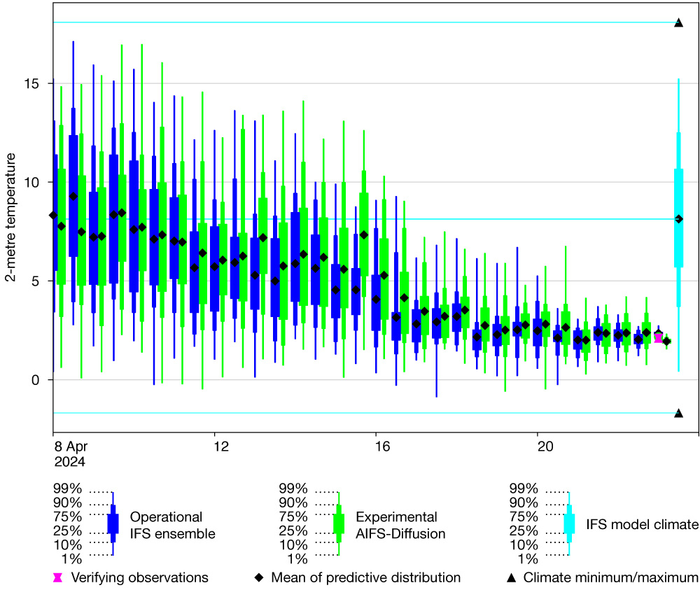Select the climate maximum triangle at chart top
Screen dimensions: 700x590
click(678, 23)
